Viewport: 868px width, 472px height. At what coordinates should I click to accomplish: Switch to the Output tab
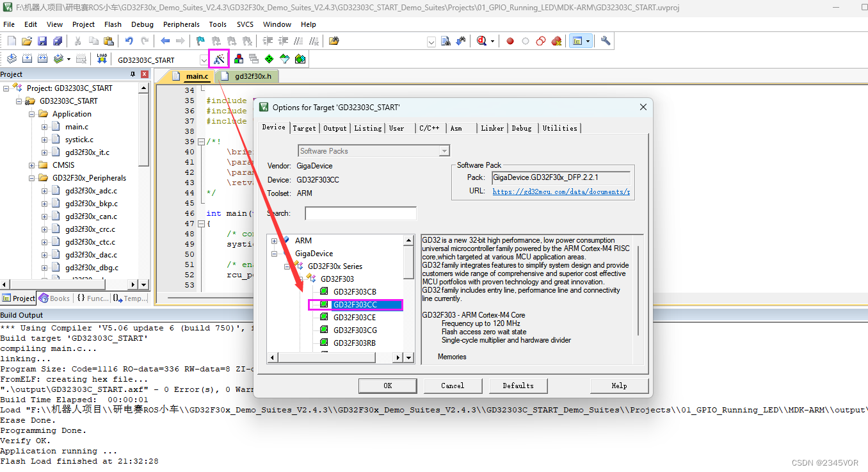click(x=335, y=128)
